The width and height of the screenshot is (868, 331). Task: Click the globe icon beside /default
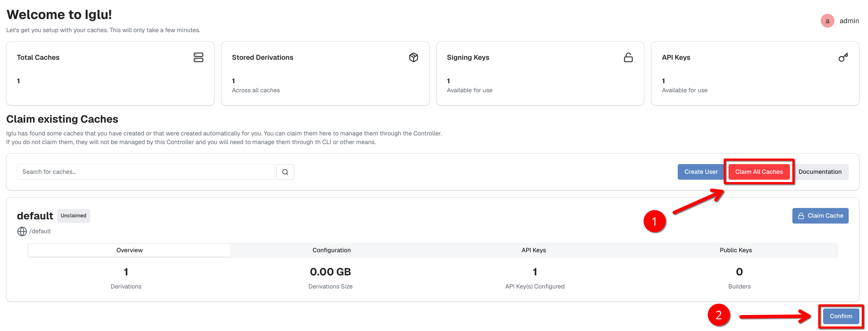coord(22,231)
